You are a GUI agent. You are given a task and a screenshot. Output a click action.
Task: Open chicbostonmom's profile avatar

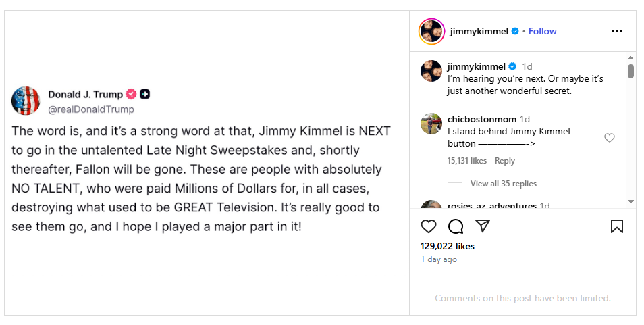(x=431, y=124)
